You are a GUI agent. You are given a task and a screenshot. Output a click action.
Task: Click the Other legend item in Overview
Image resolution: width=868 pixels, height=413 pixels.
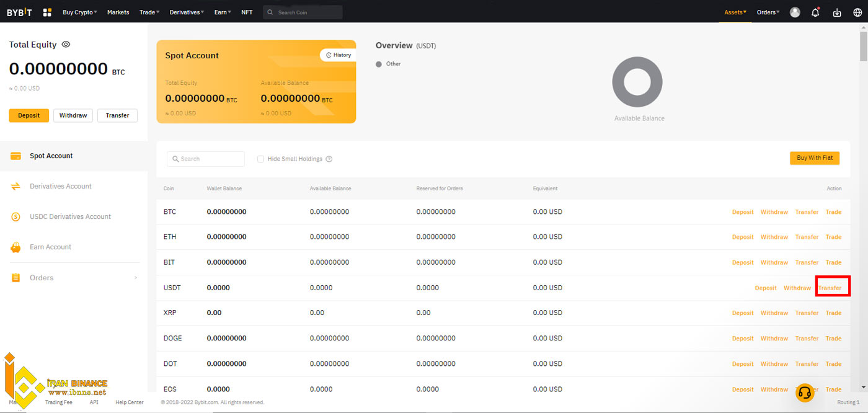(x=389, y=64)
